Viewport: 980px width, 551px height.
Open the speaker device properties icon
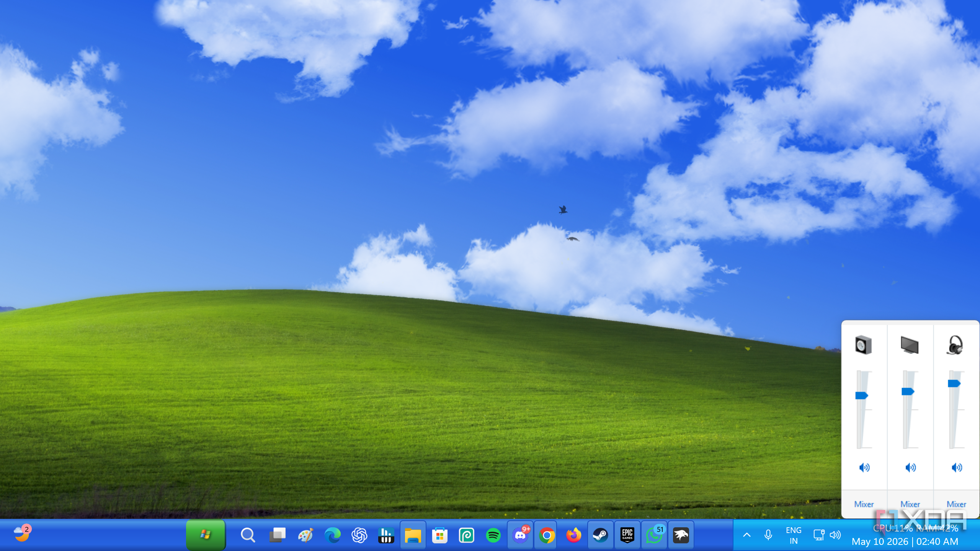coord(864,345)
